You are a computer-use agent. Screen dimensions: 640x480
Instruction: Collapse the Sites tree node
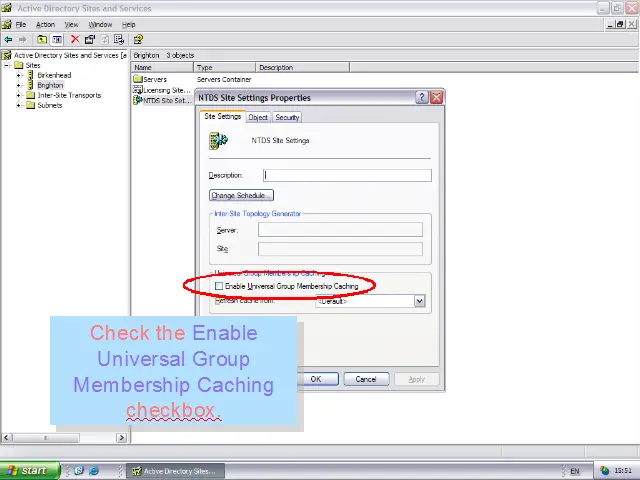(x=7, y=65)
